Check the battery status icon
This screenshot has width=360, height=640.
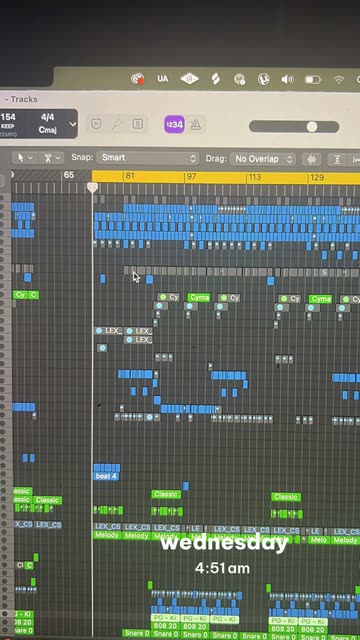coord(313,80)
